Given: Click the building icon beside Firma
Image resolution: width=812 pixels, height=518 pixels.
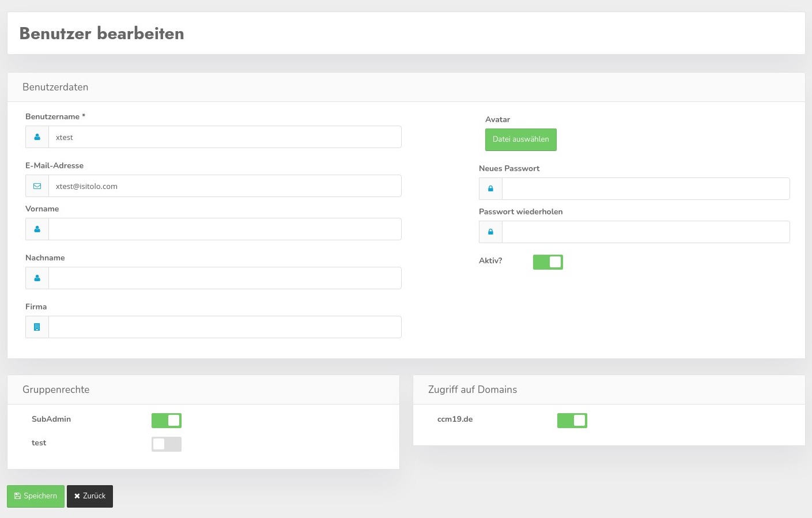Looking at the screenshot, I should [x=37, y=327].
